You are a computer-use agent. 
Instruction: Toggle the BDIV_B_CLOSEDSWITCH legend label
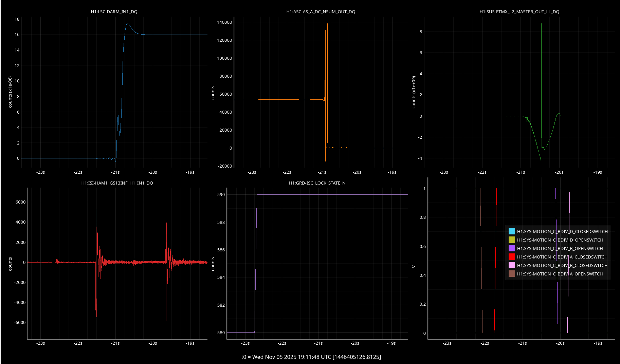(x=562, y=265)
